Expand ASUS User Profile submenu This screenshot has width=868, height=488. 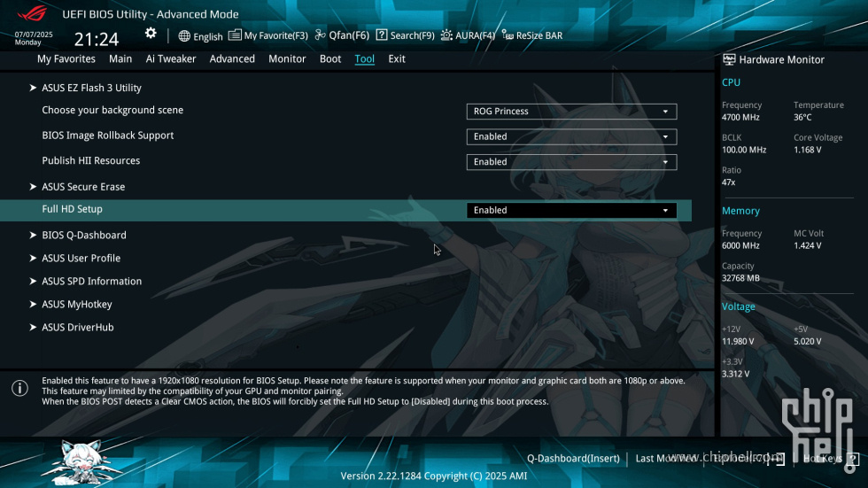pos(81,259)
